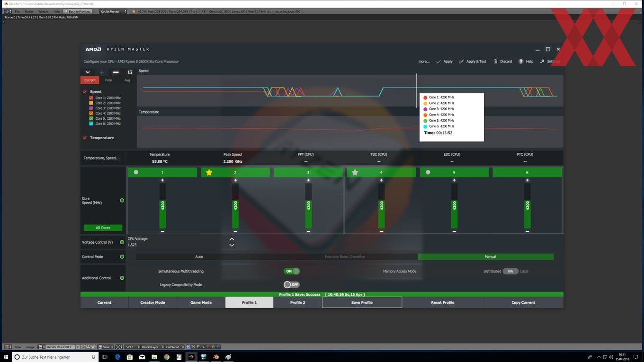Switch to Game Mode profile
The image size is (644, 362).
pos(201,302)
